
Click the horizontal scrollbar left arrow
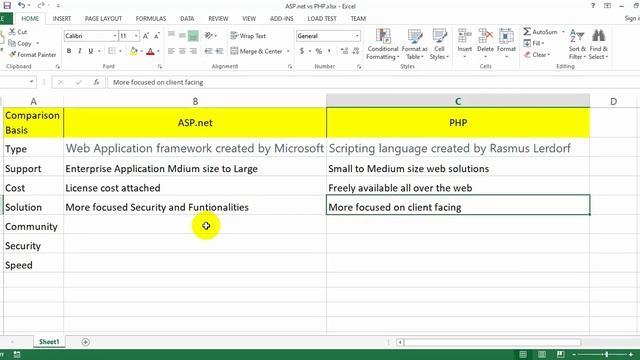400,342
